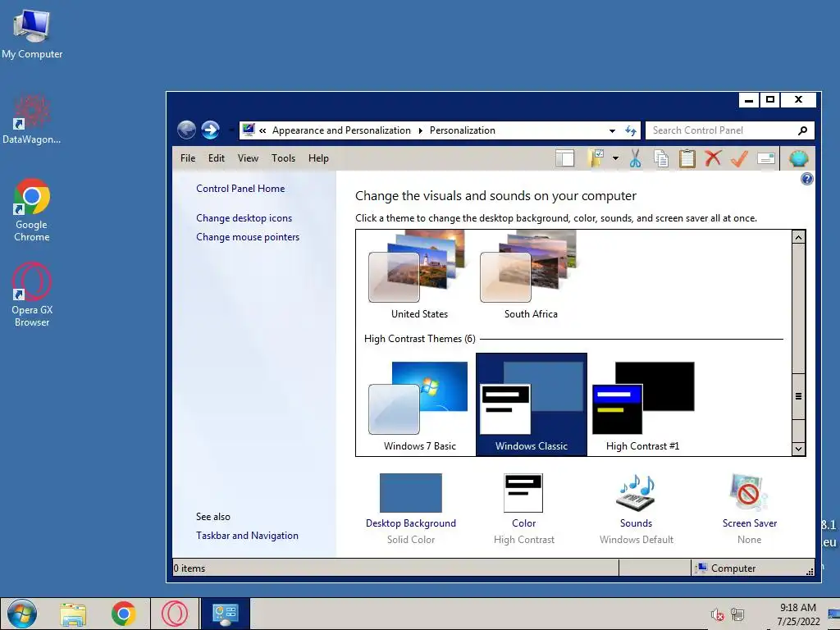Viewport: 840px width, 630px height.
Task: Open the View menu
Action: click(x=248, y=158)
